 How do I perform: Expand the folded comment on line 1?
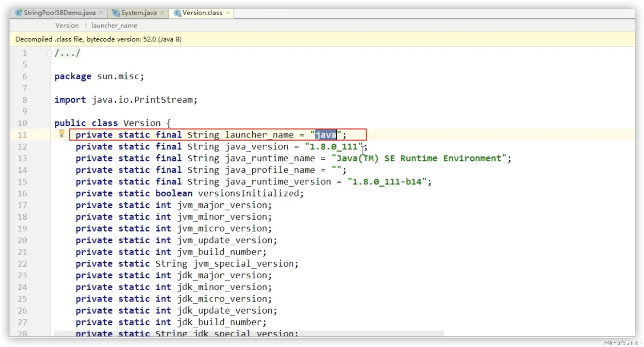pyautogui.click(x=50, y=53)
